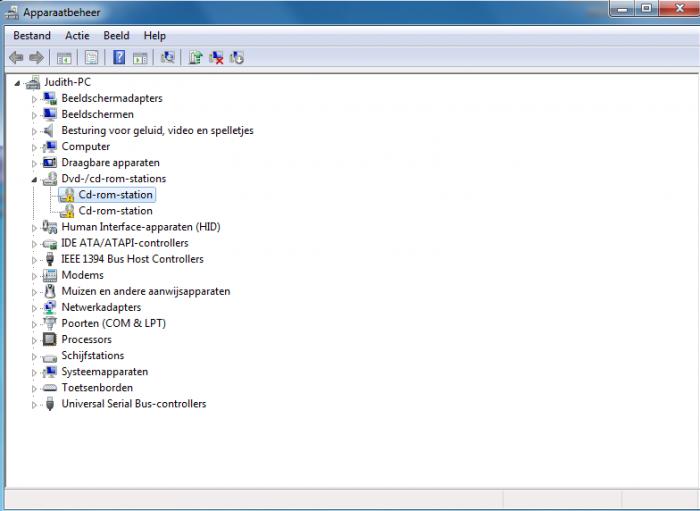Click the Judith-PC computer icon
700x511 pixels.
tap(33, 82)
